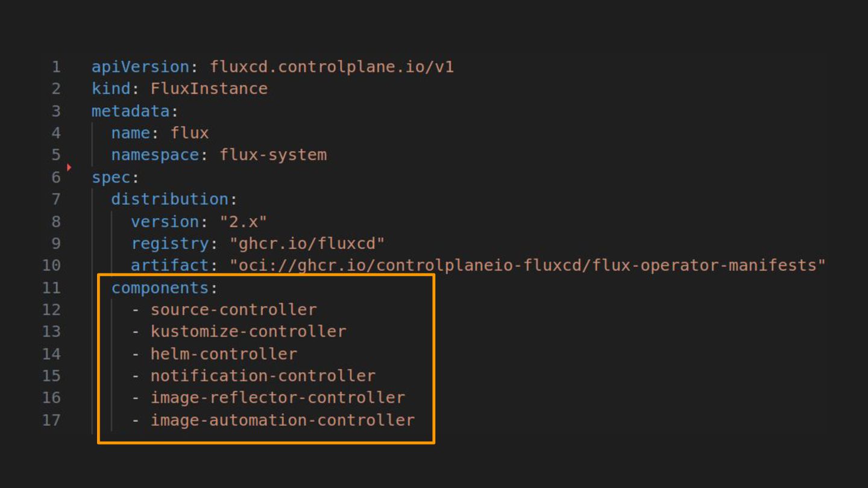The height and width of the screenshot is (488, 868).
Task: Click line number 17 in the gutter
Action: (x=51, y=421)
